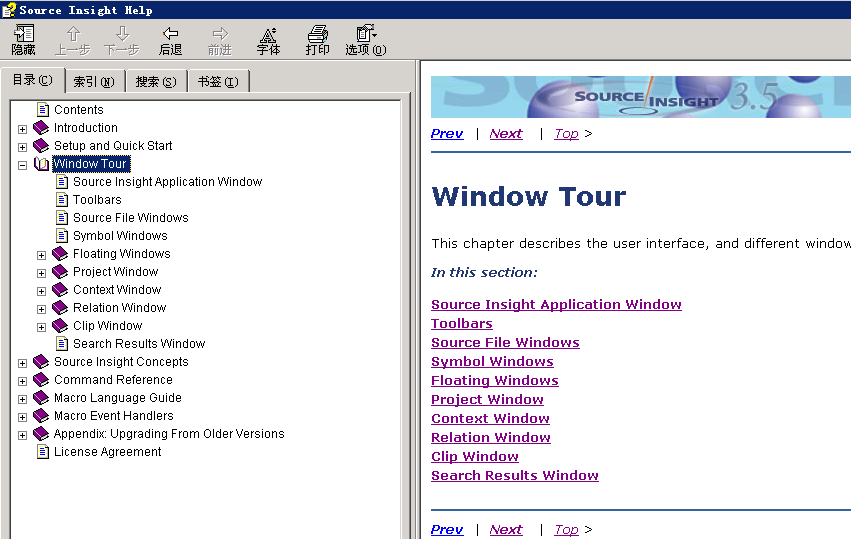Click the Source Insight 3.5 banner image
Image resolution: width=851 pixels, height=539 pixels.
(x=640, y=97)
